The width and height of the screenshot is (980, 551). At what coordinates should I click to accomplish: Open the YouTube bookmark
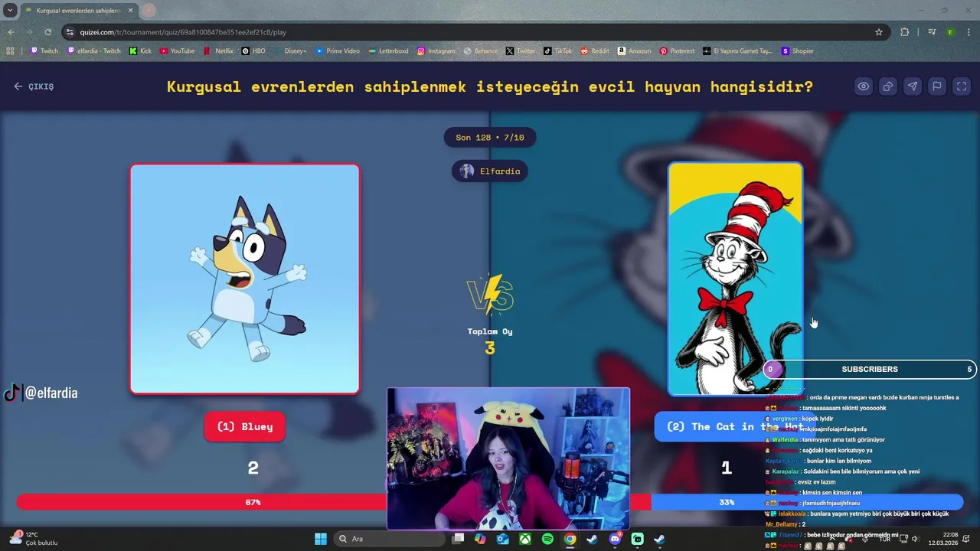pos(177,51)
